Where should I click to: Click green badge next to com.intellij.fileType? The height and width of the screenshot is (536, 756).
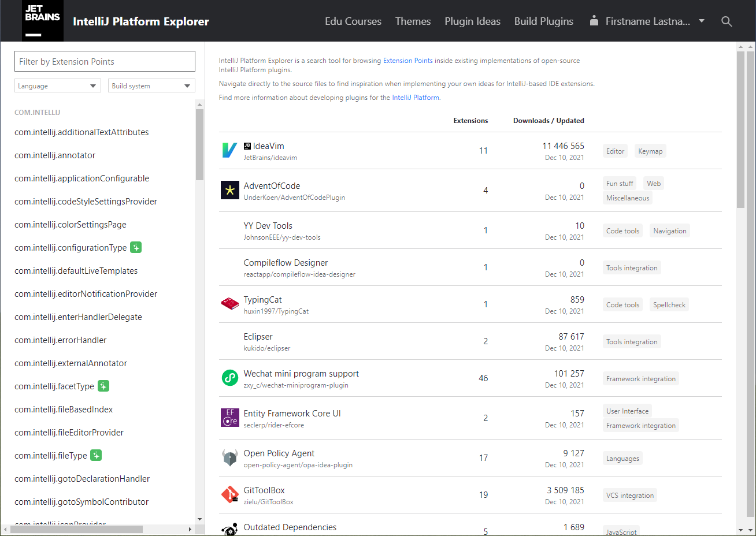pos(97,455)
